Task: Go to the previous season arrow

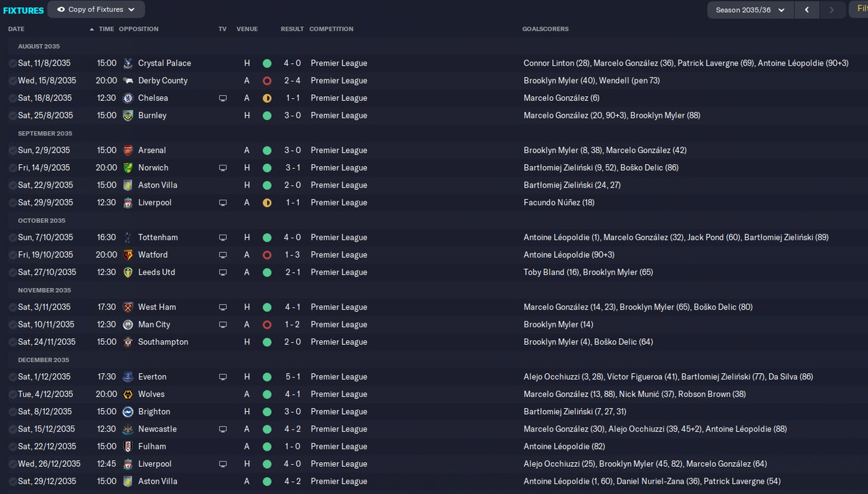Action: (807, 10)
